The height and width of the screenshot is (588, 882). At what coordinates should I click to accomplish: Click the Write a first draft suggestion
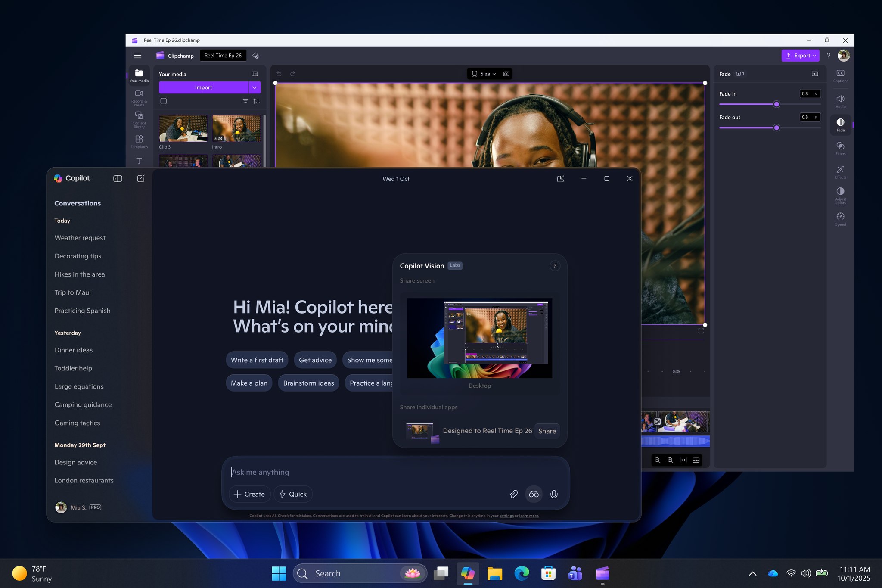click(257, 360)
